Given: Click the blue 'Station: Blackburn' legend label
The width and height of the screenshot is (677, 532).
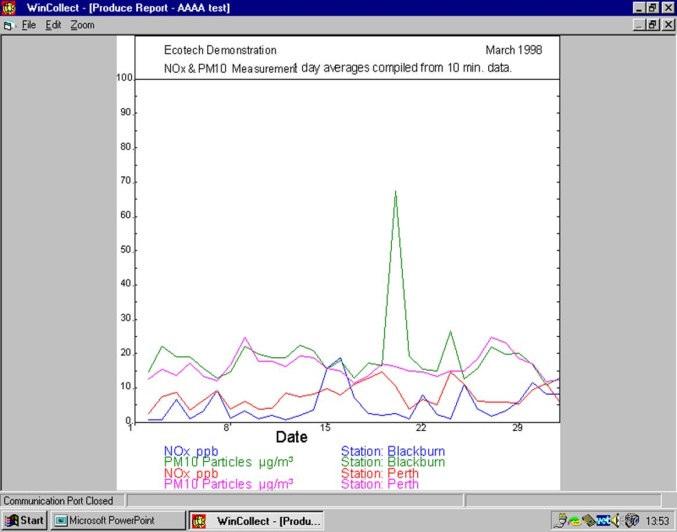Looking at the screenshot, I should (393, 451).
